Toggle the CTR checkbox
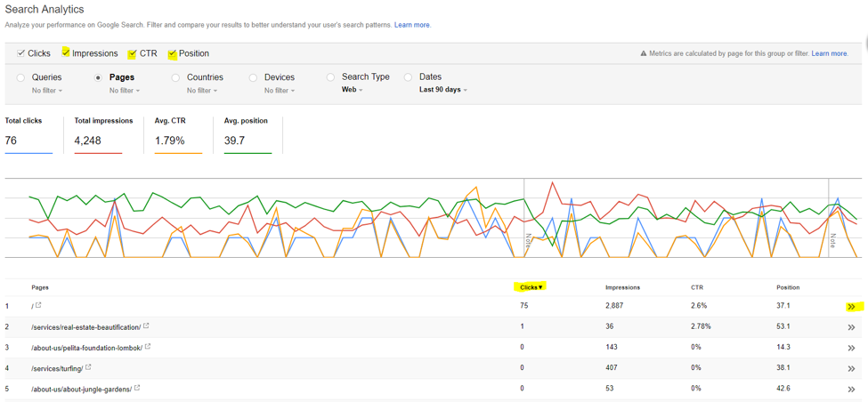This screenshot has width=868, height=402. (x=133, y=53)
